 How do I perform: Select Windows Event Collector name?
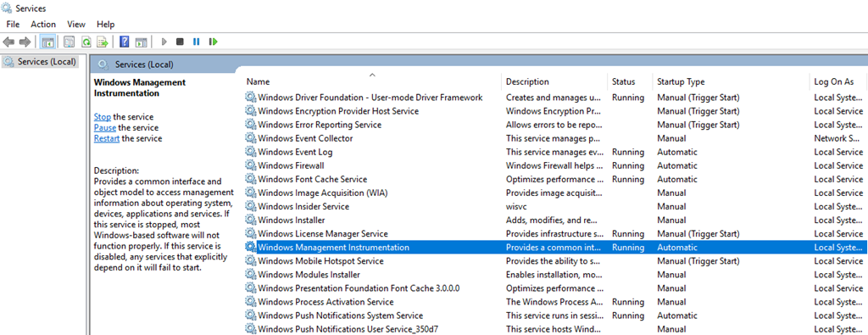[305, 138]
